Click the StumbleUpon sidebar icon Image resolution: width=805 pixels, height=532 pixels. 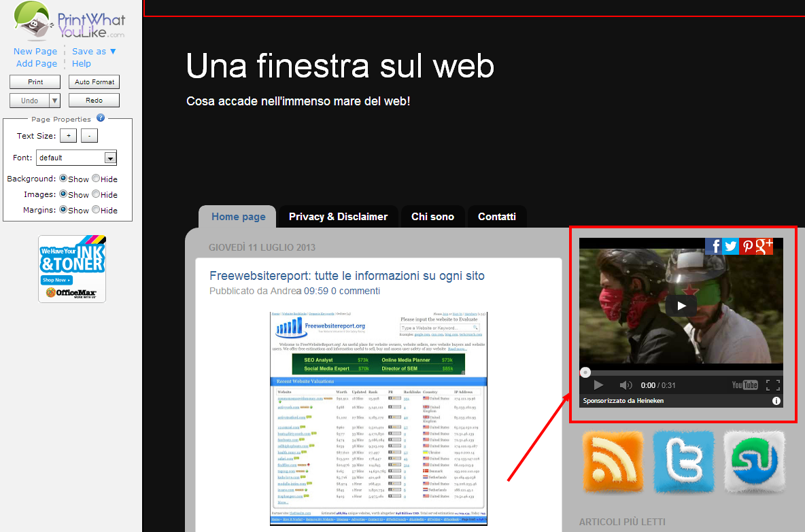tap(755, 461)
